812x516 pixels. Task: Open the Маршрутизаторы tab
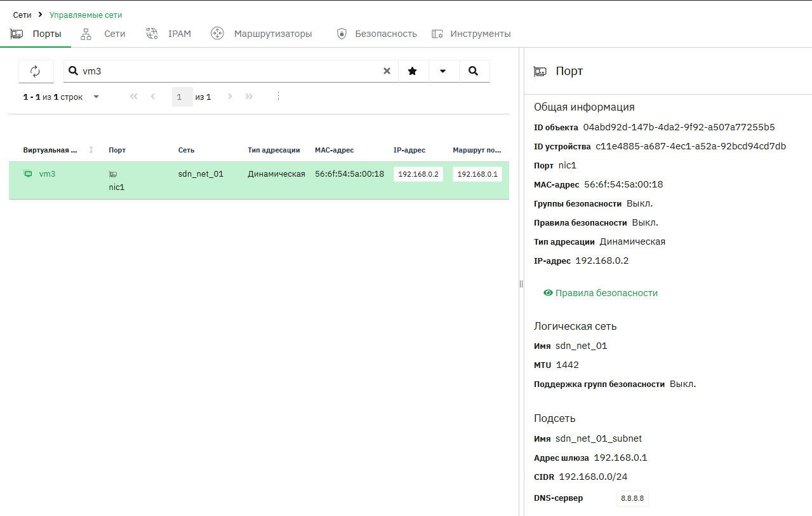pos(262,34)
